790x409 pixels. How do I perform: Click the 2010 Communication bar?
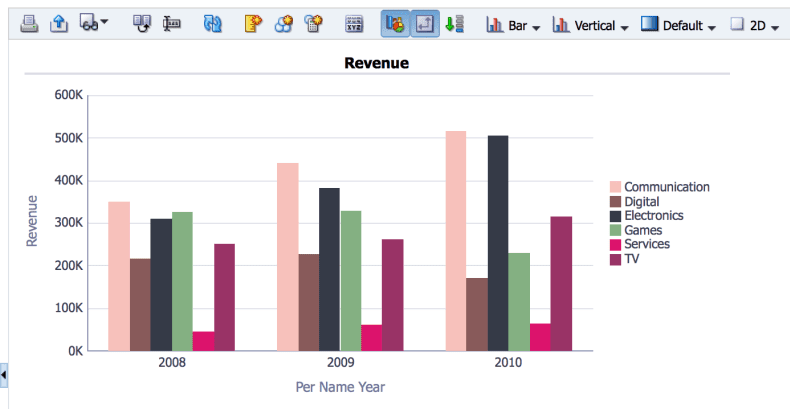[456, 241]
